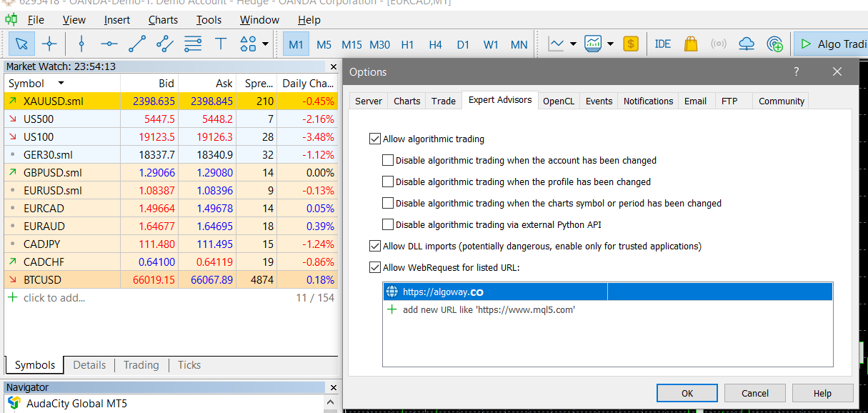Image resolution: width=868 pixels, height=413 pixels.
Task: Select the text label tool
Action: tap(221, 44)
